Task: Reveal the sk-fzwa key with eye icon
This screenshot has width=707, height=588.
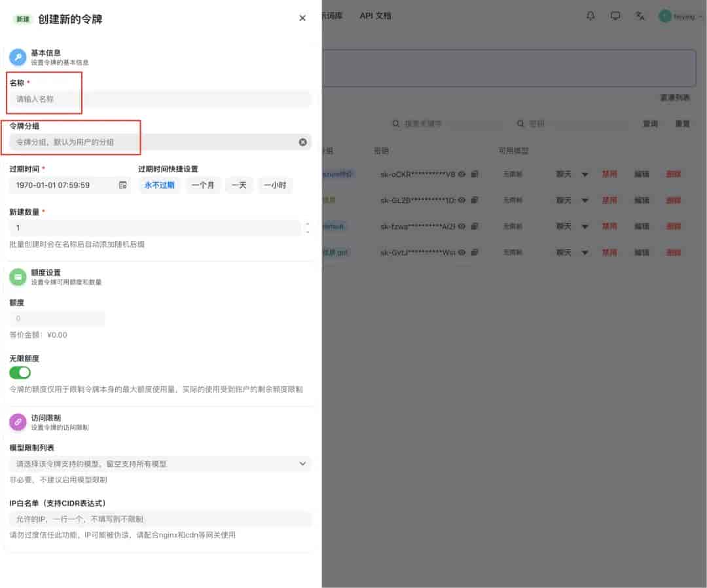Action: tap(462, 227)
